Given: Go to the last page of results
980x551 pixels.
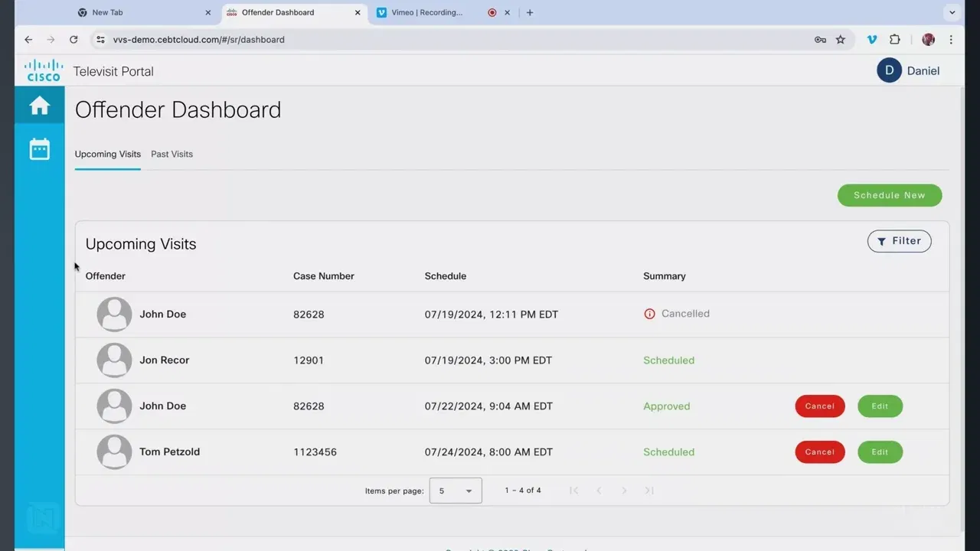Looking at the screenshot, I should pyautogui.click(x=649, y=491).
